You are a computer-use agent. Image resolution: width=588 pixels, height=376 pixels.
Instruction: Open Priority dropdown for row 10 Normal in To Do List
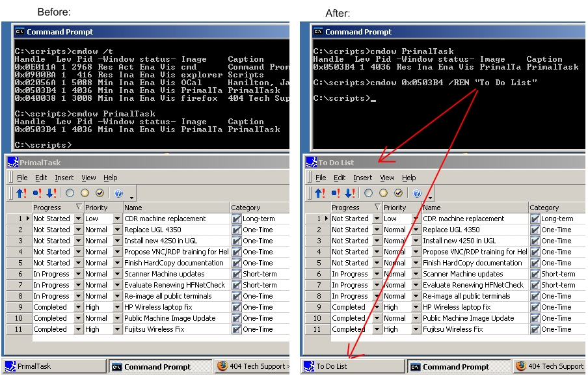tap(416, 318)
